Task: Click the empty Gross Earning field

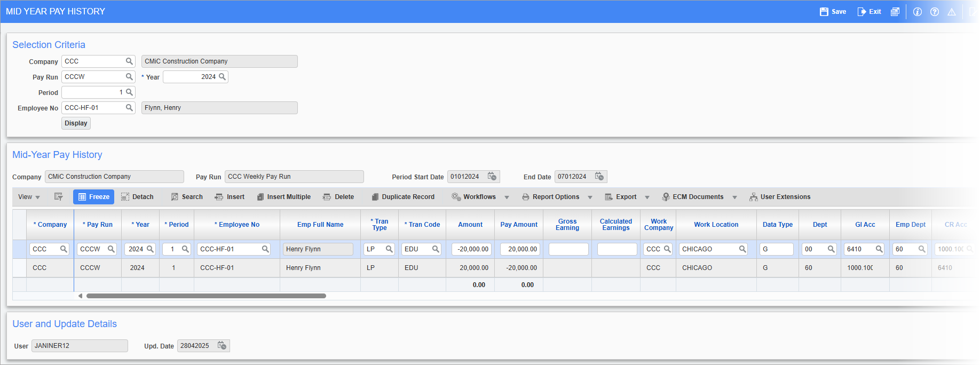Action: coord(568,249)
